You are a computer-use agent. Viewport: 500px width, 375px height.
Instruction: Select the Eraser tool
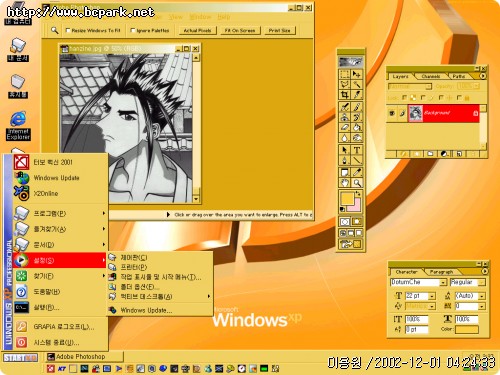pos(344,127)
